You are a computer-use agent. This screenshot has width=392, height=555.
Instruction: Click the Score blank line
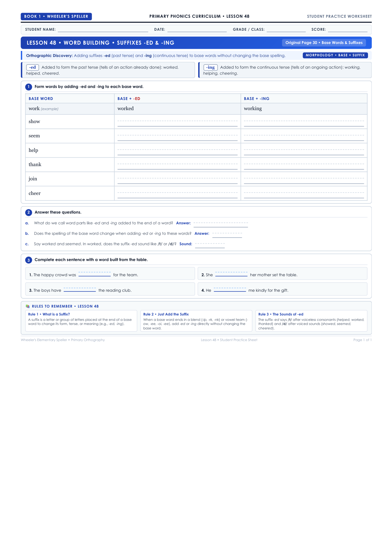[347, 30]
